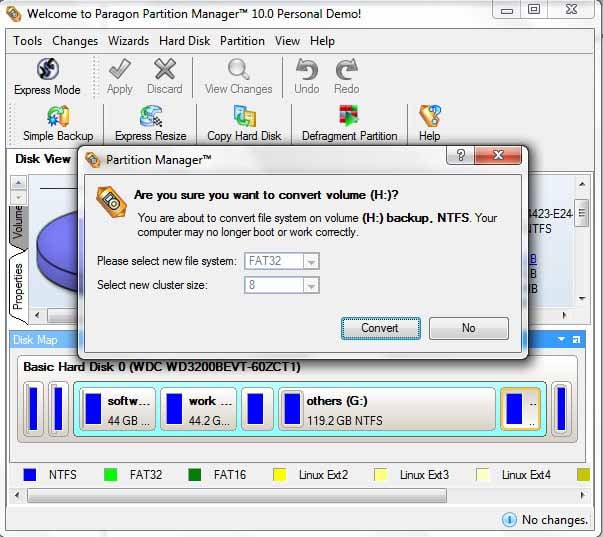Switch to the Disk View tab
This screenshot has width=603, height=537.
(x=42, y=159)
